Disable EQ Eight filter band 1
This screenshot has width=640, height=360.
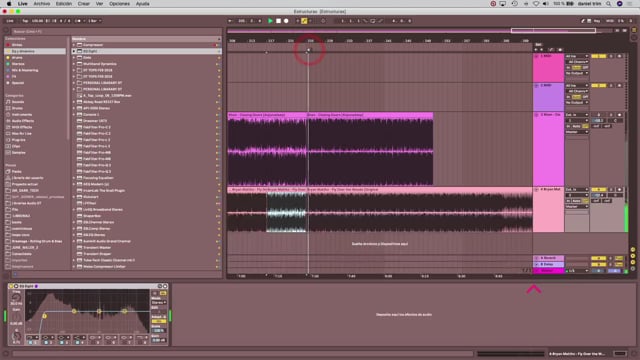30,342
